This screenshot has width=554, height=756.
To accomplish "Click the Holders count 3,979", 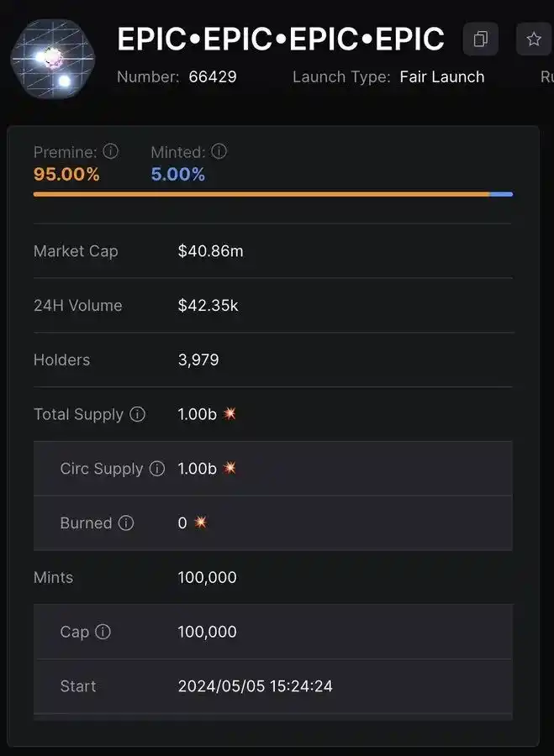I will [198, 360].
